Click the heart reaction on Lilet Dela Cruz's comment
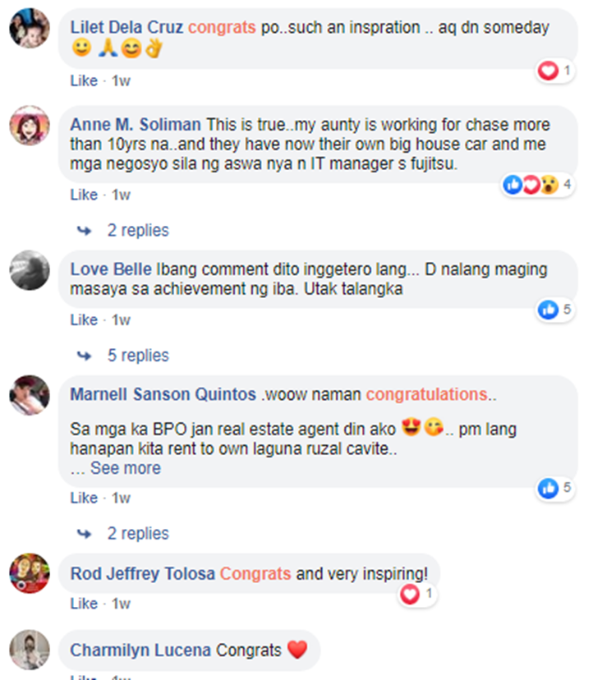This screenshot has width=616, height=680. [x=548, y=71]
